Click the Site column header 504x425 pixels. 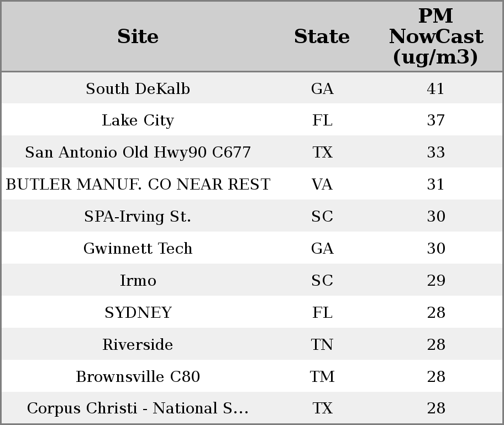pos(138,37)
